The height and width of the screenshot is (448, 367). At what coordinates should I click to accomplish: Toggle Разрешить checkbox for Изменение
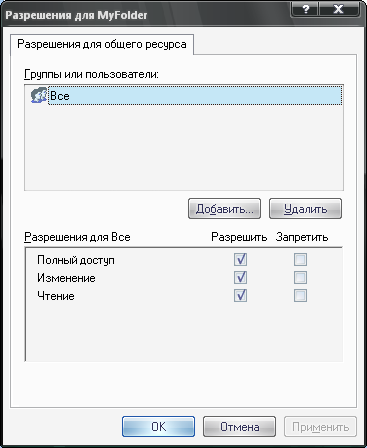pyautogui.click(x=240, y=277)
